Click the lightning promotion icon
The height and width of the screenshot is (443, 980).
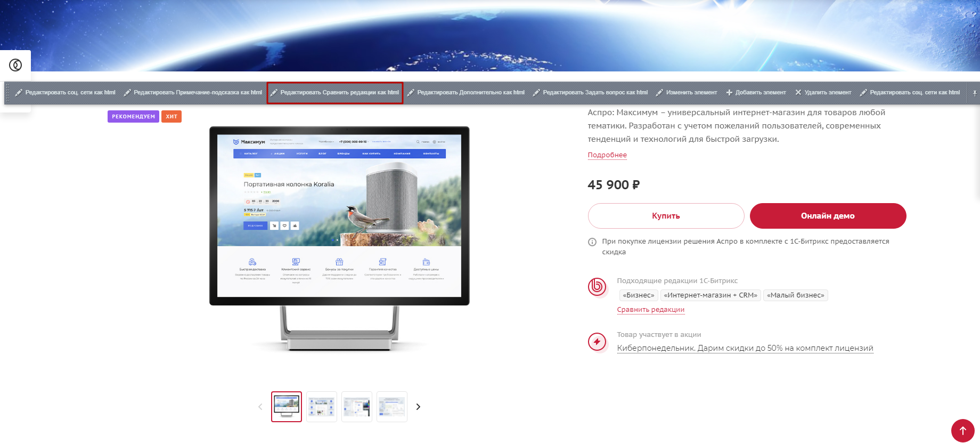pos(597,342)
